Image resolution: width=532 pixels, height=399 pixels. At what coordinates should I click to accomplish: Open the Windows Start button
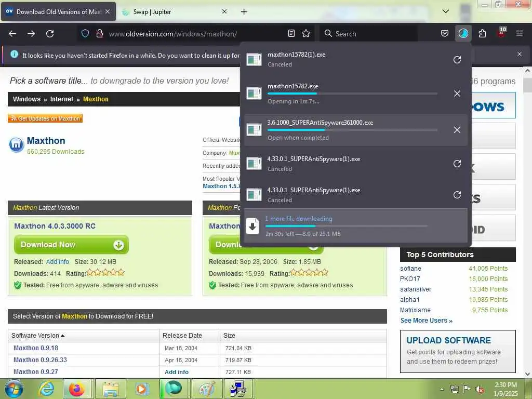tap(14, 389)
